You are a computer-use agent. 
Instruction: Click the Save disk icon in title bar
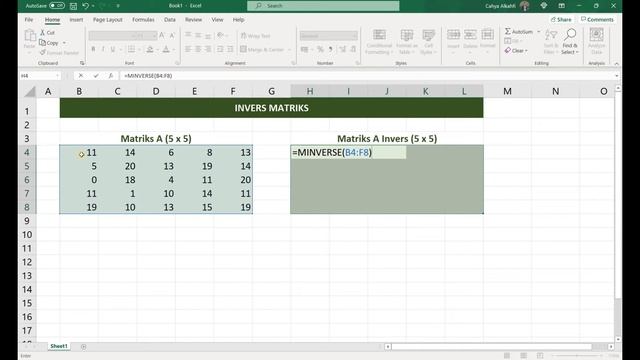(73, 6)
